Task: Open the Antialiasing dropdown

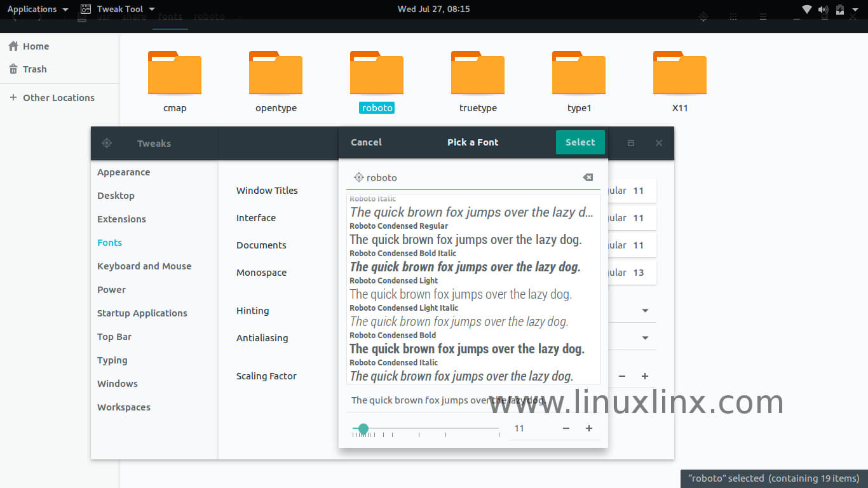Action: (644, 337)
